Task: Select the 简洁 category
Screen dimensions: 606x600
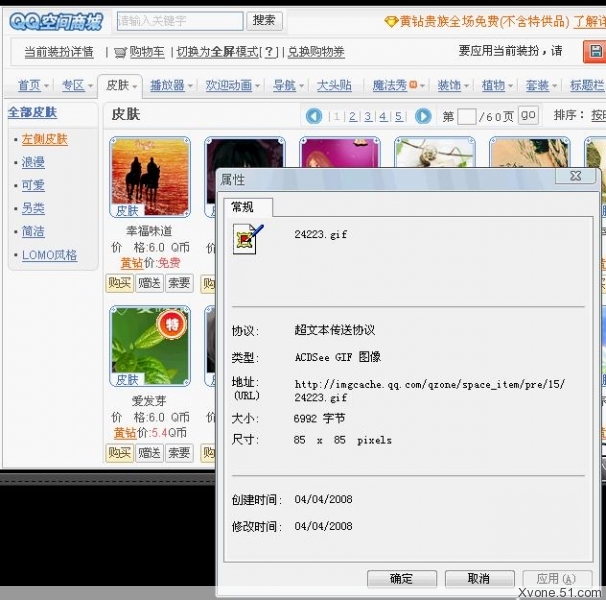Action: 33,232
